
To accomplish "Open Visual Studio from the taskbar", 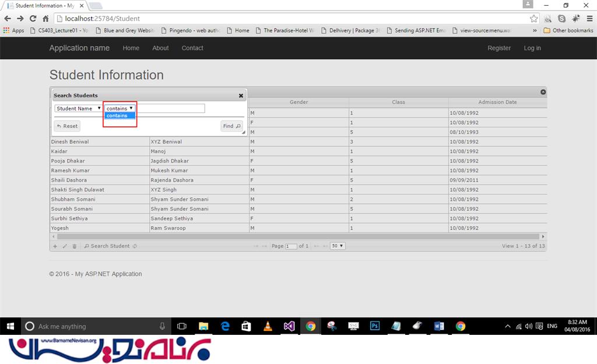I will [289, 326].
